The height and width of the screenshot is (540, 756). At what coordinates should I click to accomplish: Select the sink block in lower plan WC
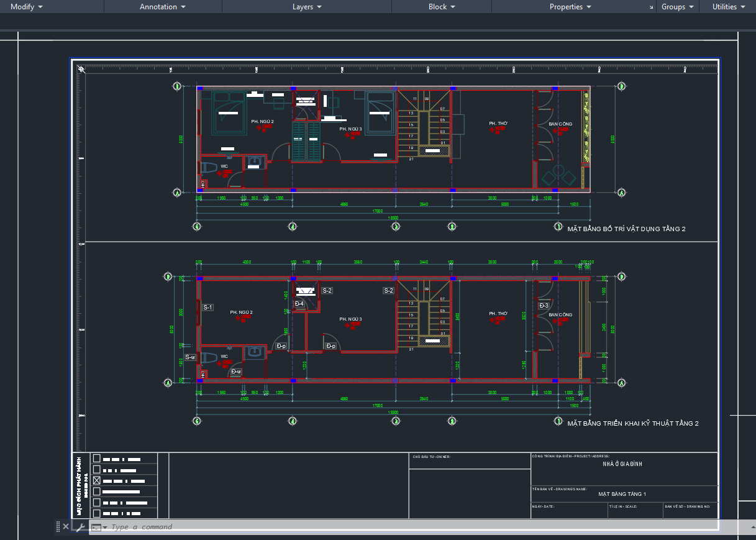tap(253, 352)
